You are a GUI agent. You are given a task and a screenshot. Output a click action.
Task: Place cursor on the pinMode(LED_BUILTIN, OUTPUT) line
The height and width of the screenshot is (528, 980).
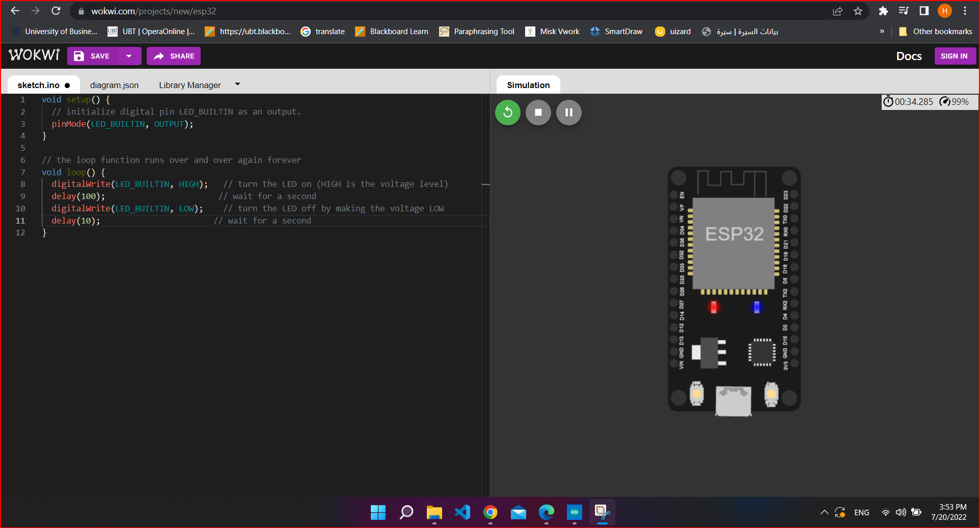122,124
